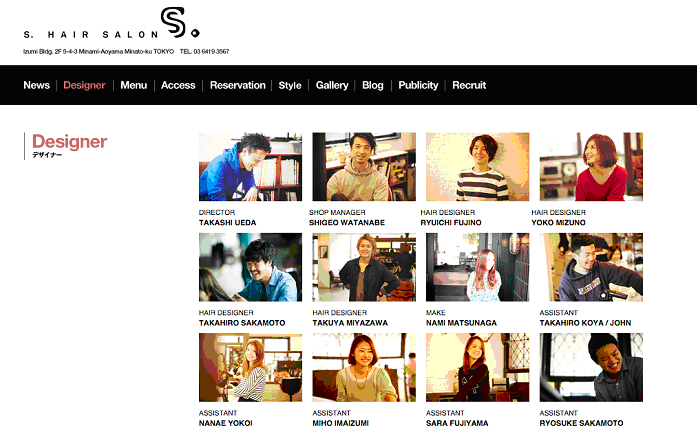Viewport: 697px width, 432px height.
Task: Open the Publicity page
Action: (418, 86)
